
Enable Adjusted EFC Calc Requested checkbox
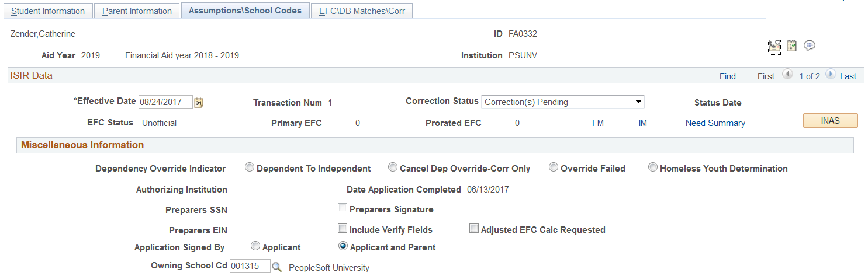474,229
